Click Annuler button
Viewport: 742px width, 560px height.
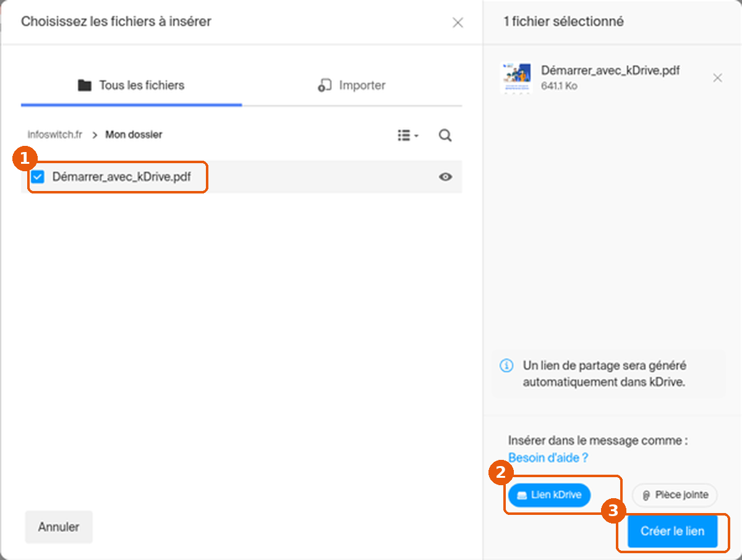click(x=59, y=527)
